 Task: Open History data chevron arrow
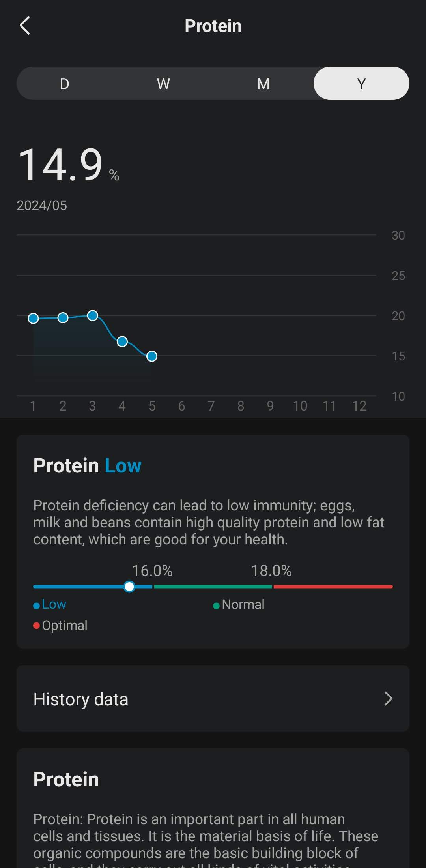(388, 699)
